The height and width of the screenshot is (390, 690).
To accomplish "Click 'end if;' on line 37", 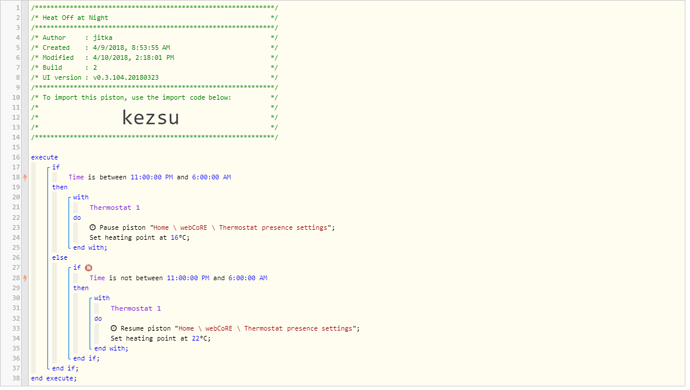I will [x=65, y=368].
